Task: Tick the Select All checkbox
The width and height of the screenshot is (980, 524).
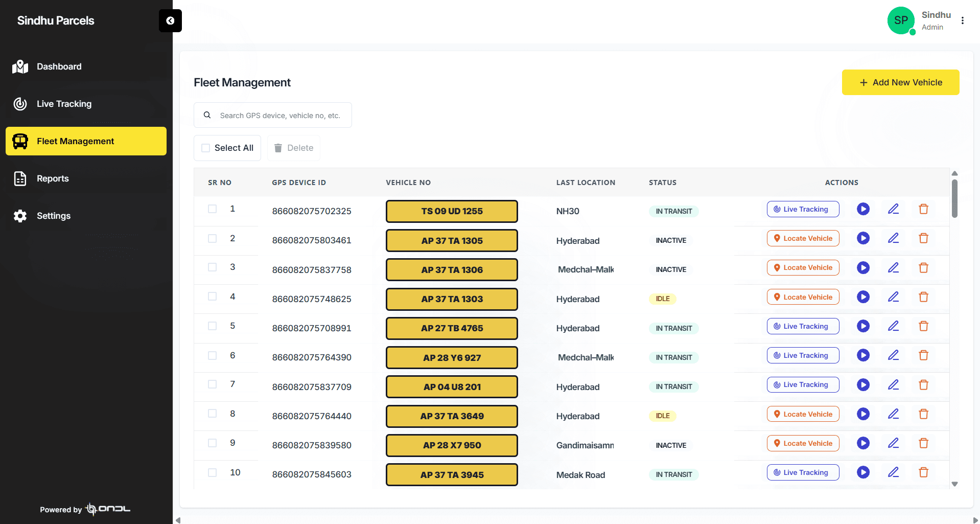Action: pyautogui.click(x=206, y=148)
